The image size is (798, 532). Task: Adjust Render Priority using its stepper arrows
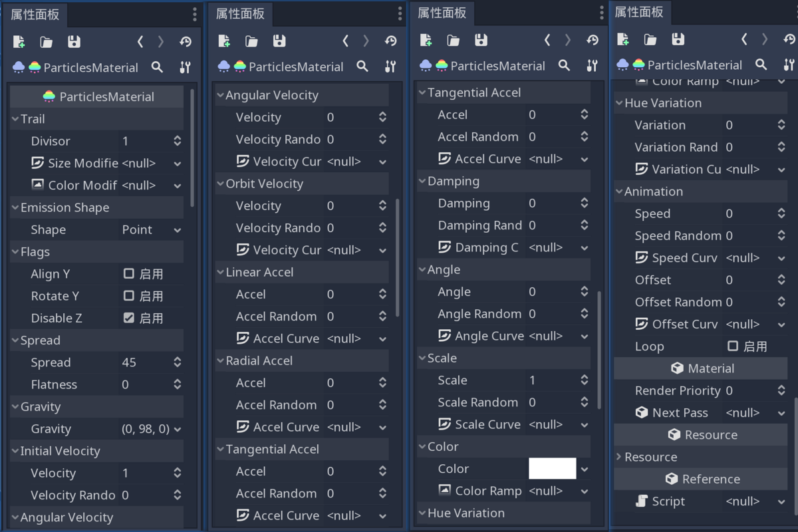coord(781,390)
